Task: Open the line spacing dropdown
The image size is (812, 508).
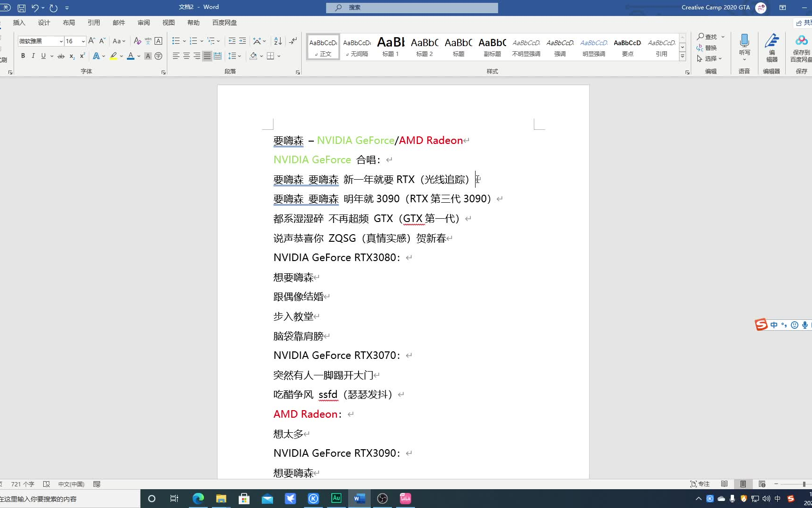Action: click(x=234, y=56)
